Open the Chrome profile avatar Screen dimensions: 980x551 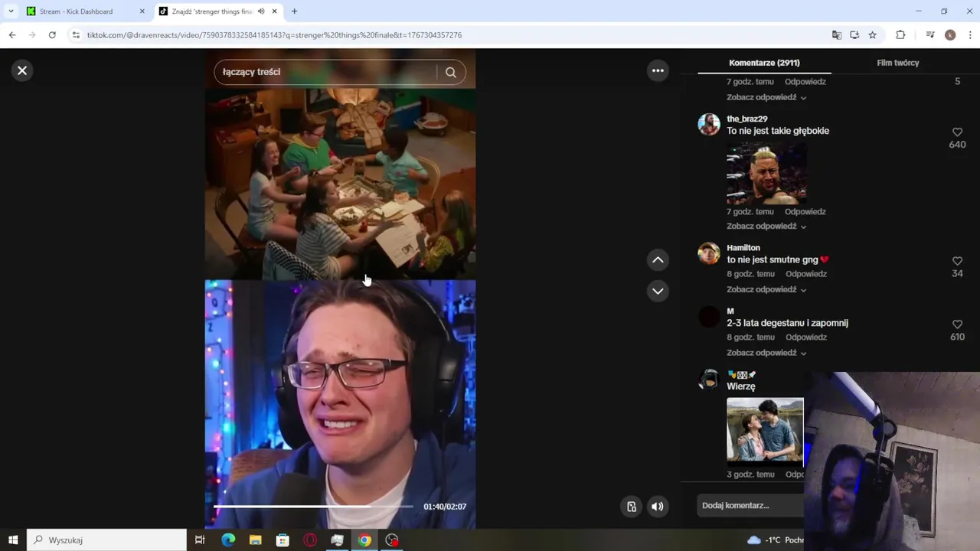tap(950, 35)
